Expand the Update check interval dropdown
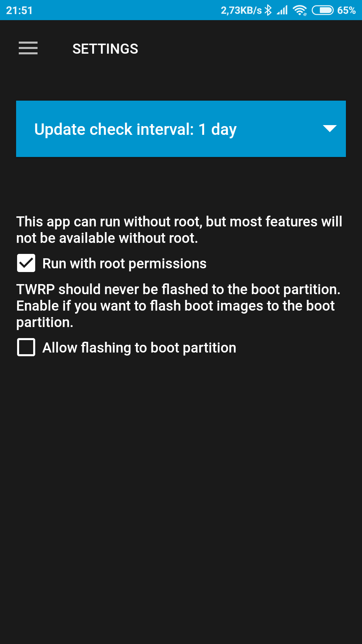362x644 pixels. click(181, 129)
